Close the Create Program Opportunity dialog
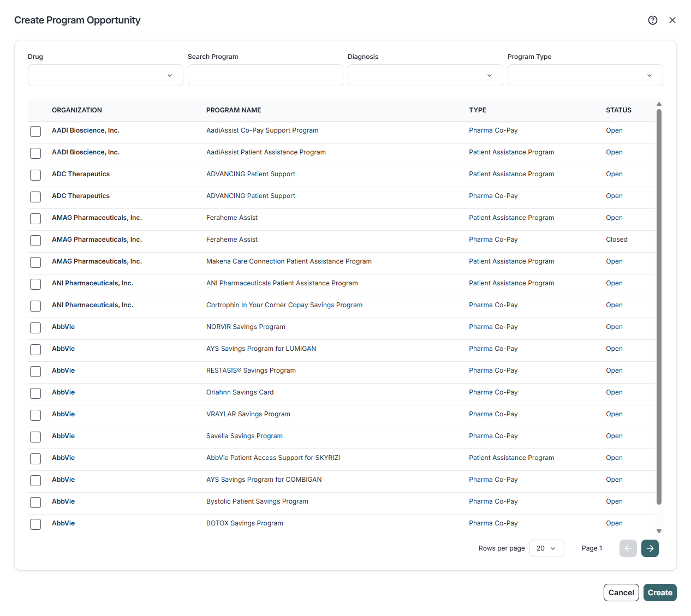The height and width of the screenshot is (616, 691). (x=672, y=20)
